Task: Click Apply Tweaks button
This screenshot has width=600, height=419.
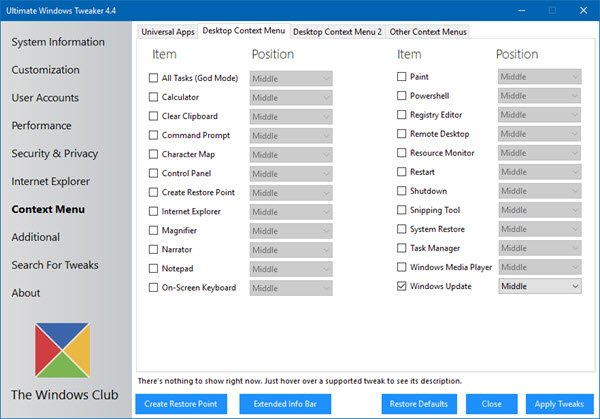Action: 559,404
